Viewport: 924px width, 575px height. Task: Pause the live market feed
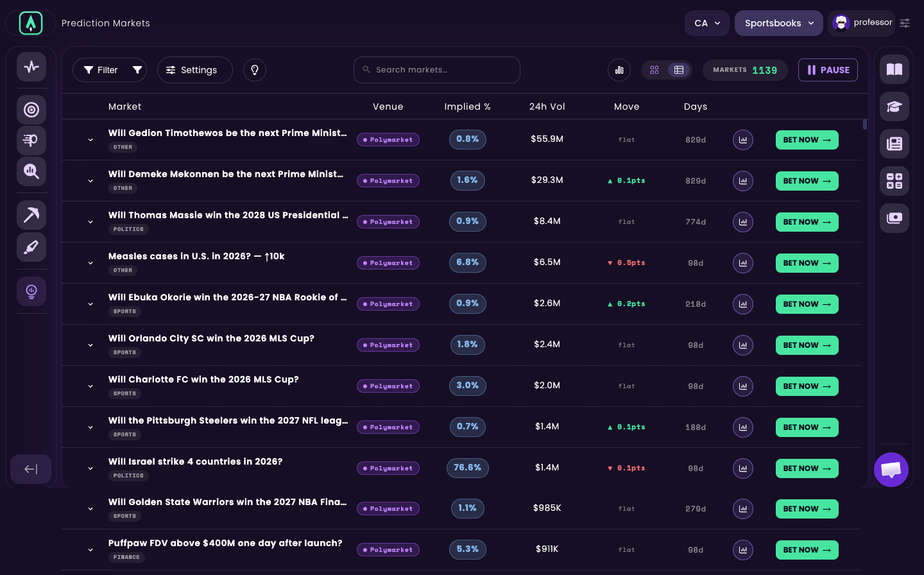(828, 70)
